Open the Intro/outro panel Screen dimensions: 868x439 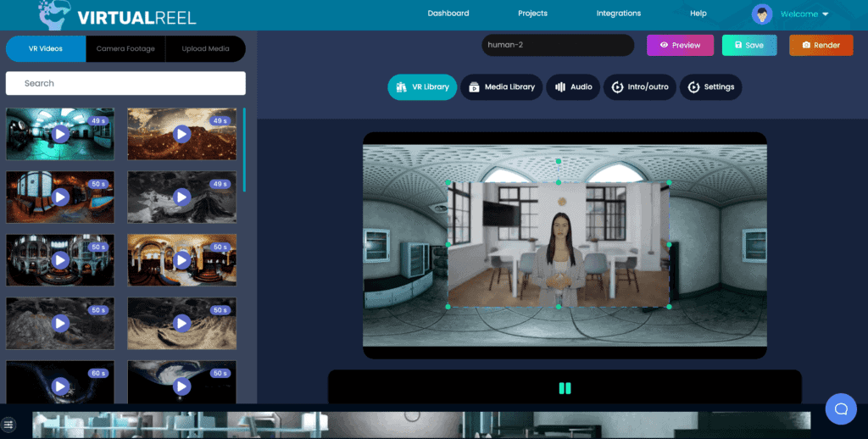pos(639,87)
